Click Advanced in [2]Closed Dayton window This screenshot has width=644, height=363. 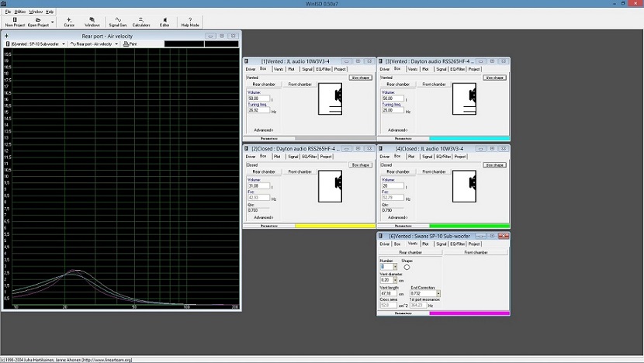click(263, 218)
